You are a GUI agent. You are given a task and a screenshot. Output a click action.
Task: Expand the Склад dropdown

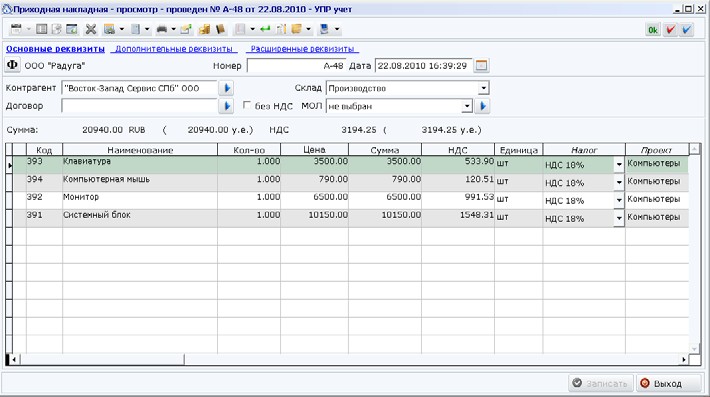coord(484,88)
